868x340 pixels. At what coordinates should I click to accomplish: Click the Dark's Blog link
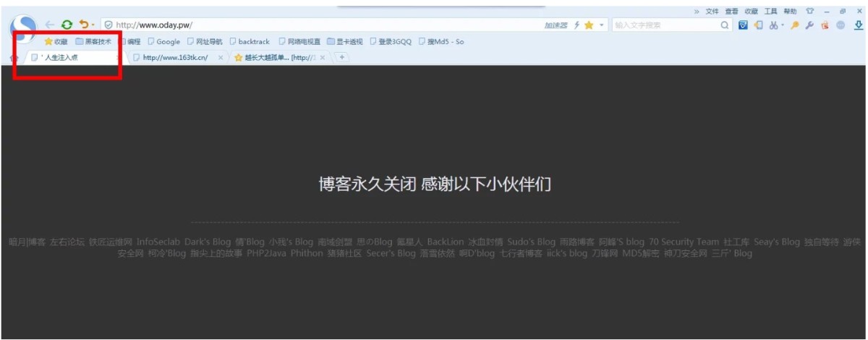pos(208,242)
